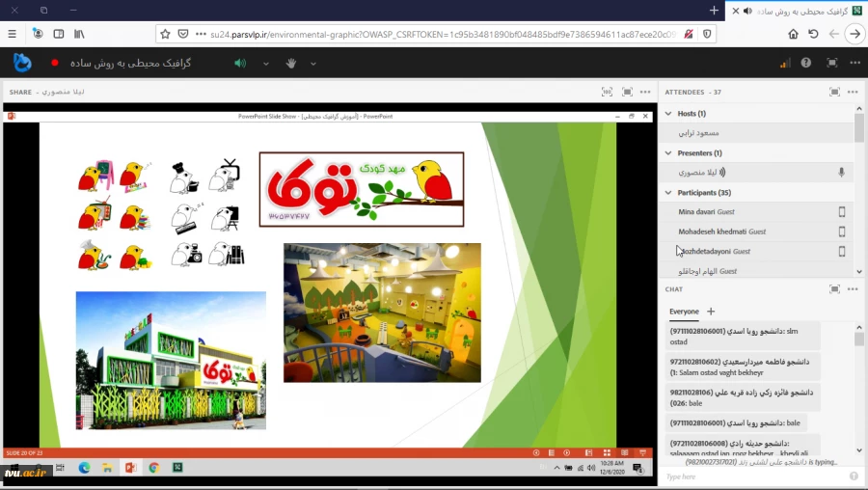
Task: Switch to the Everyone chat tab
Action: [x=684, y=312]
